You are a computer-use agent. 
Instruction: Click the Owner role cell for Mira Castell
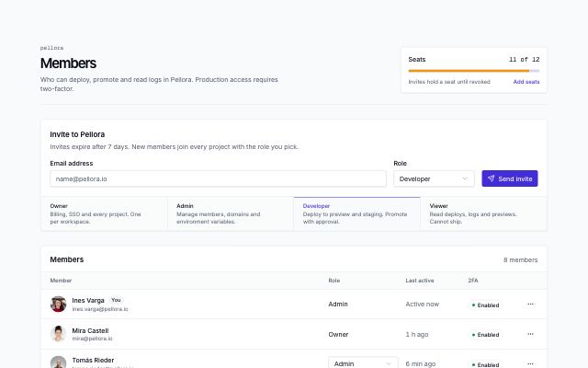[338, 334]
